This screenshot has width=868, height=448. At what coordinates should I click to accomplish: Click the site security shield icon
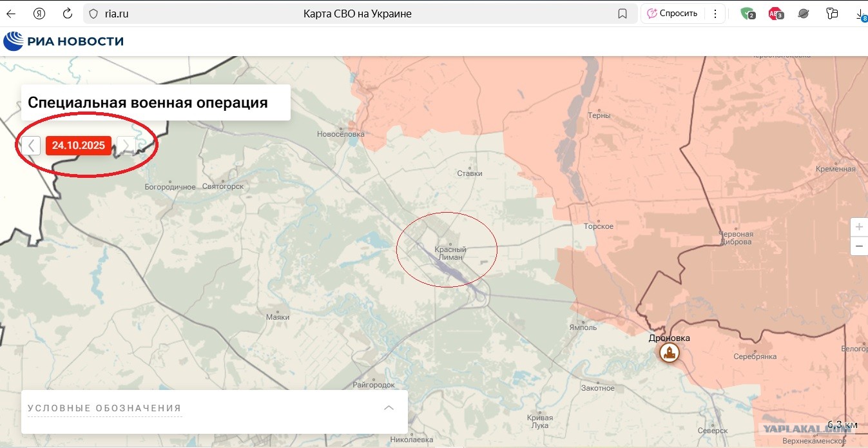click(93, 14)
